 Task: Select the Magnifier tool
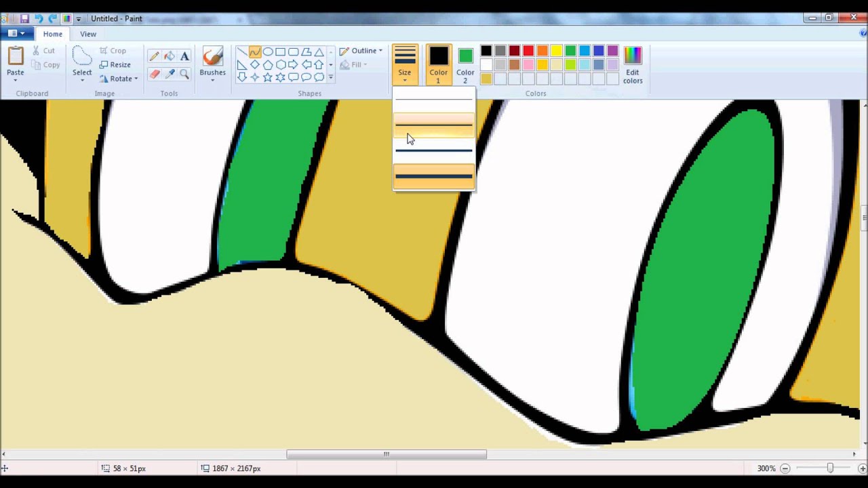tap(184, 74)
